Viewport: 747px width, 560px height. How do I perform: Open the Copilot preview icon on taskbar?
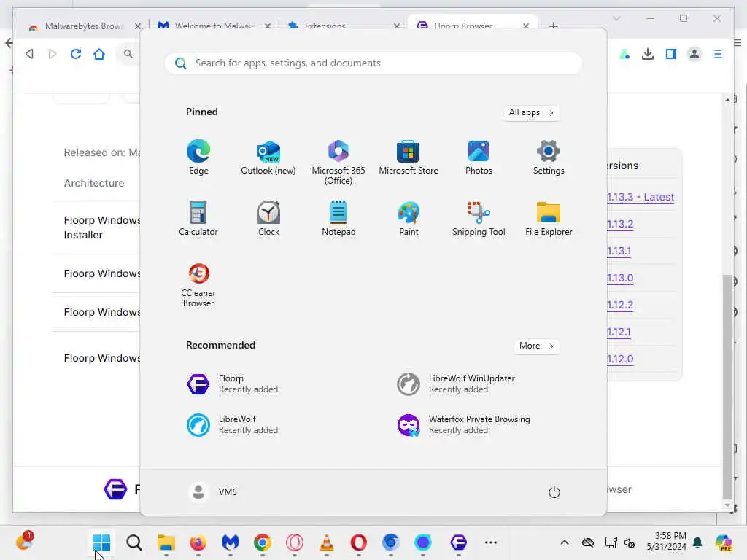[x=724, y=542]
